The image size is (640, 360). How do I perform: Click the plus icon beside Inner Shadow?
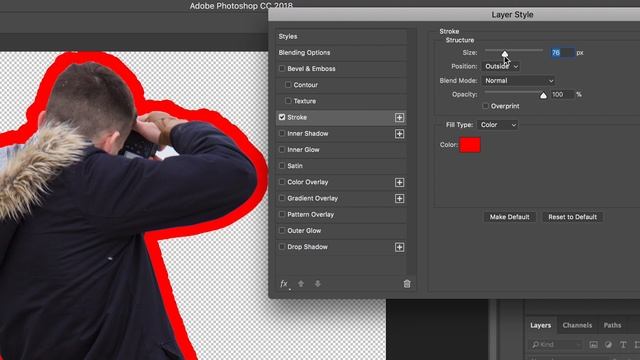click(399, 134)
